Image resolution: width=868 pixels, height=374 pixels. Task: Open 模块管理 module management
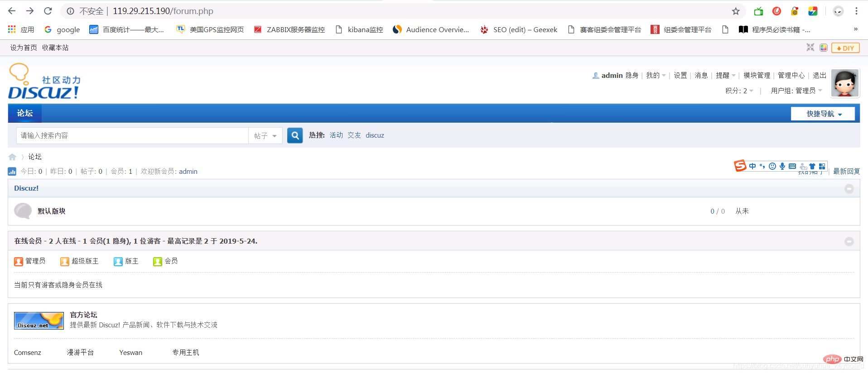757,75
